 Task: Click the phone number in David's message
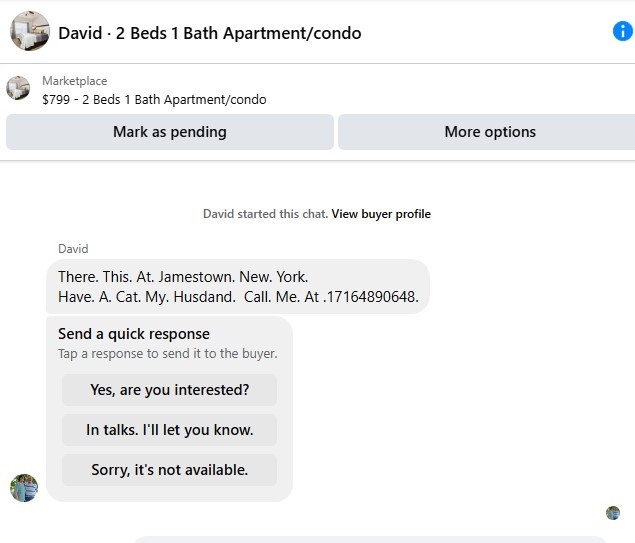[x=372, y=297]
